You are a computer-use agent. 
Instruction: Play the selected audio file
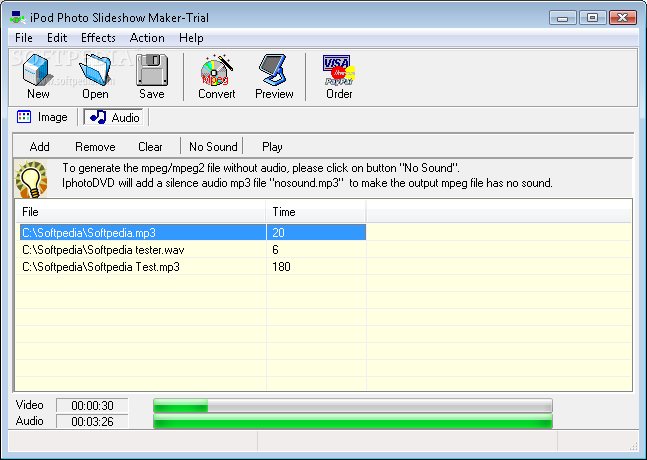(272, 147)
